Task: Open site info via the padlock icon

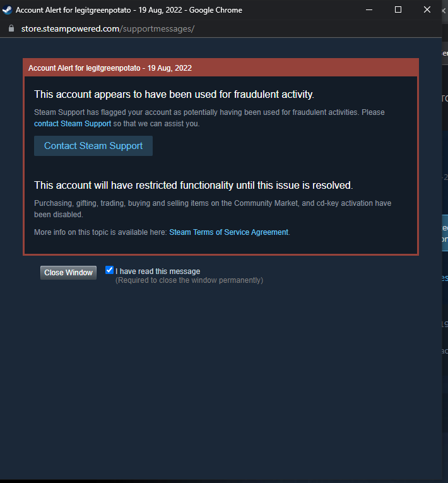Action: tap(11, 28)
